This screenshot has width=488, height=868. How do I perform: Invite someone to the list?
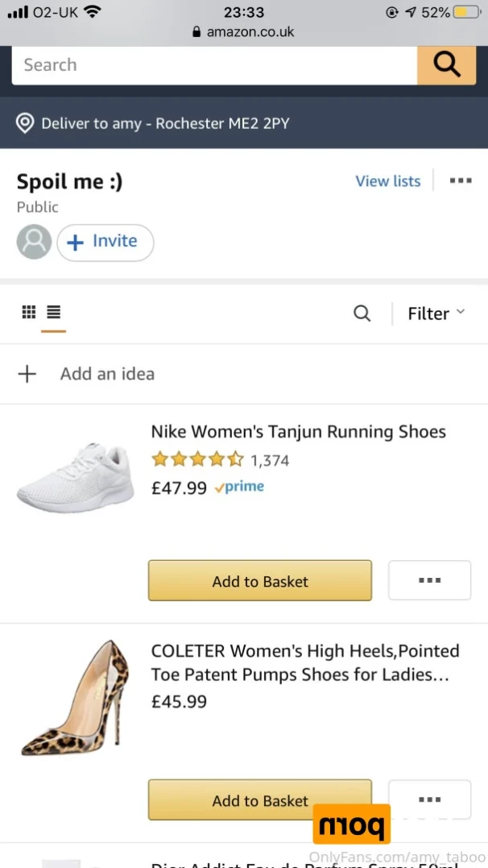[x=105, y=242]
